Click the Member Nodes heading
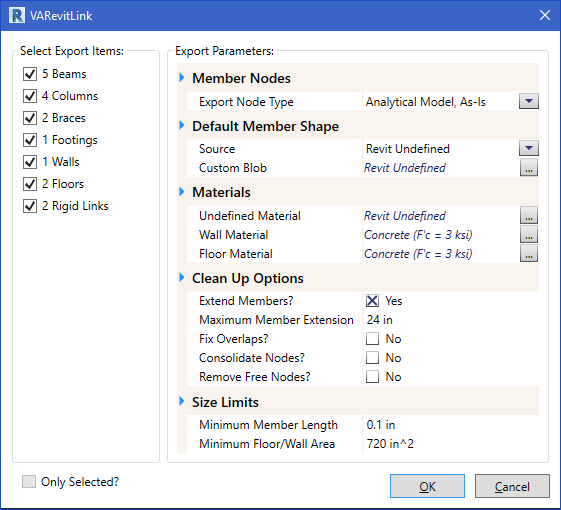This screenshot has width=561, height=510. point(242,78)
